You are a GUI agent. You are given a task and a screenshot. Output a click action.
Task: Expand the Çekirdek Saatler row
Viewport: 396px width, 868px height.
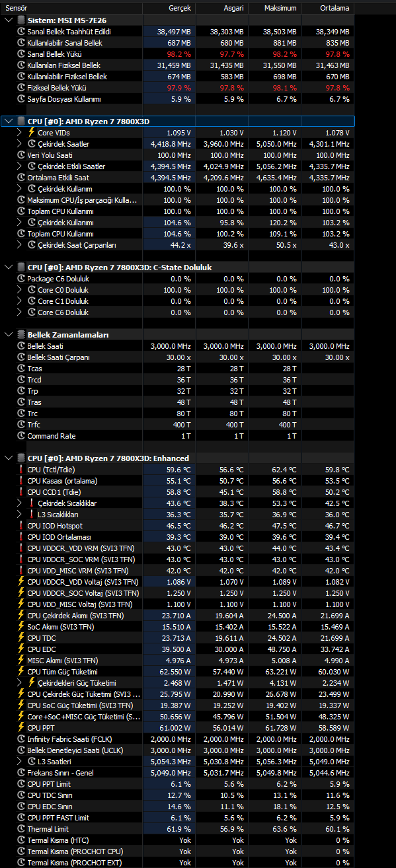coord(19,144)
